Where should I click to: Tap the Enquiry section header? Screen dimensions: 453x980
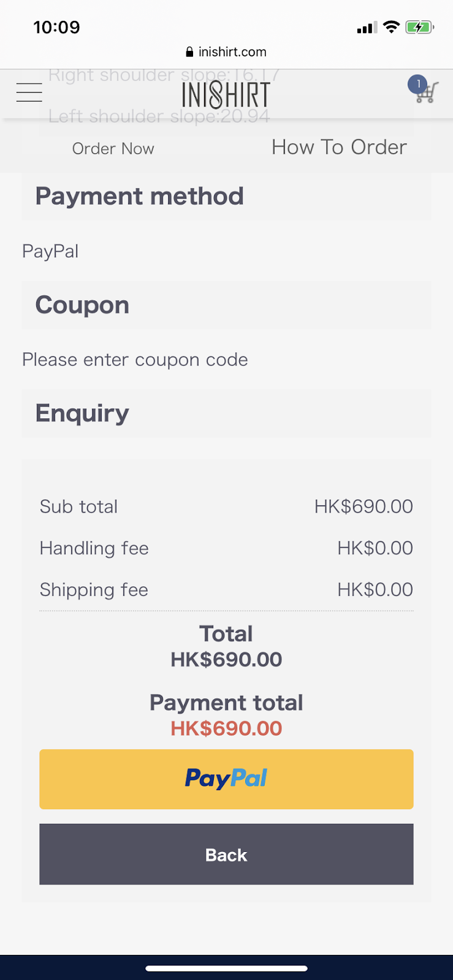tap(226, 413)
